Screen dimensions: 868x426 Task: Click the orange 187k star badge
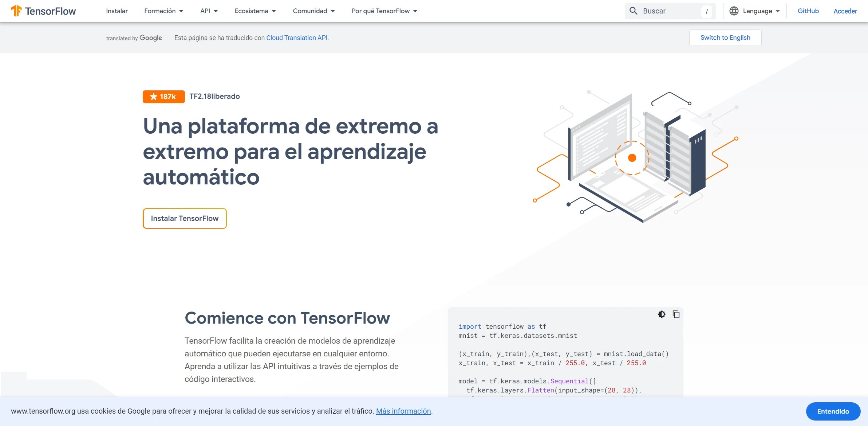tap(163, 97)
